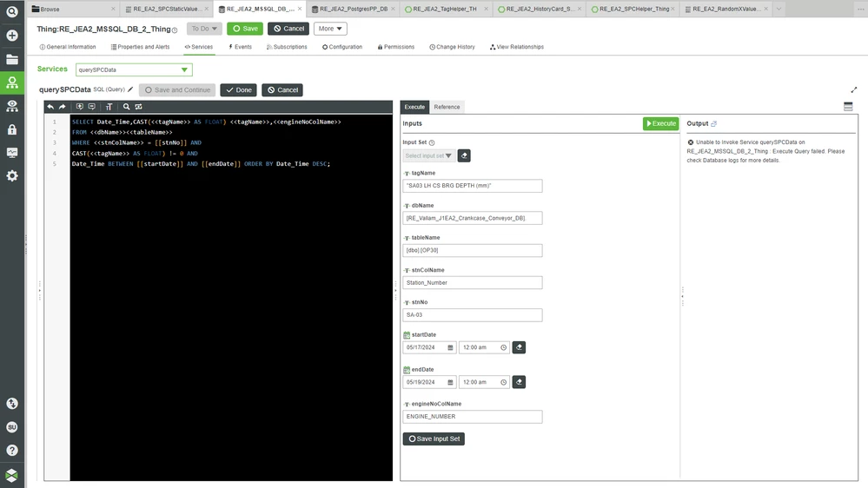This screenshot has width=868, height=488.
Task: Edit the querySPCData service name pencil icon
Action: (130, 89)
